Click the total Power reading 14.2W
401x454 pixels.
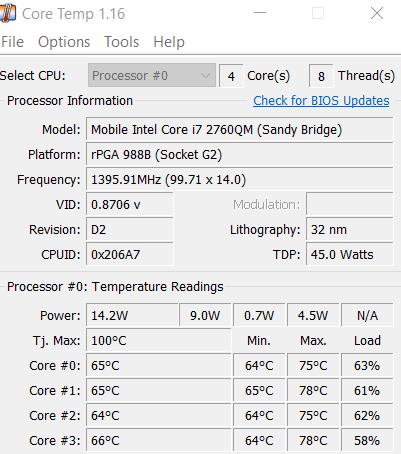(132, 315)
